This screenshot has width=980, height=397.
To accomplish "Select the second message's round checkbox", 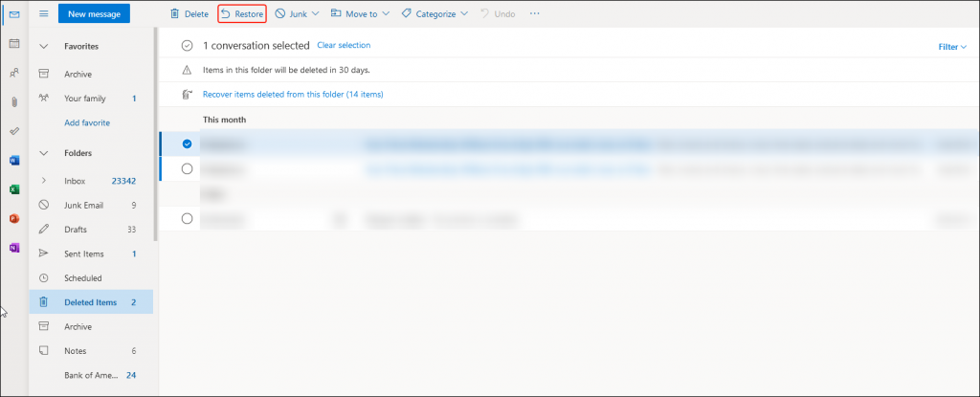I will [187, 169].
